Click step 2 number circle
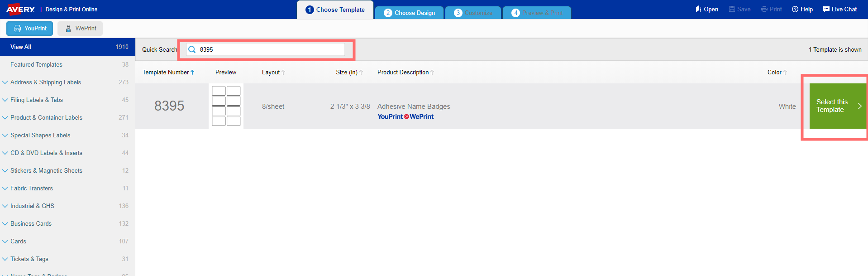The width and height of the screenshot is (868, 276). click(388, 13)
